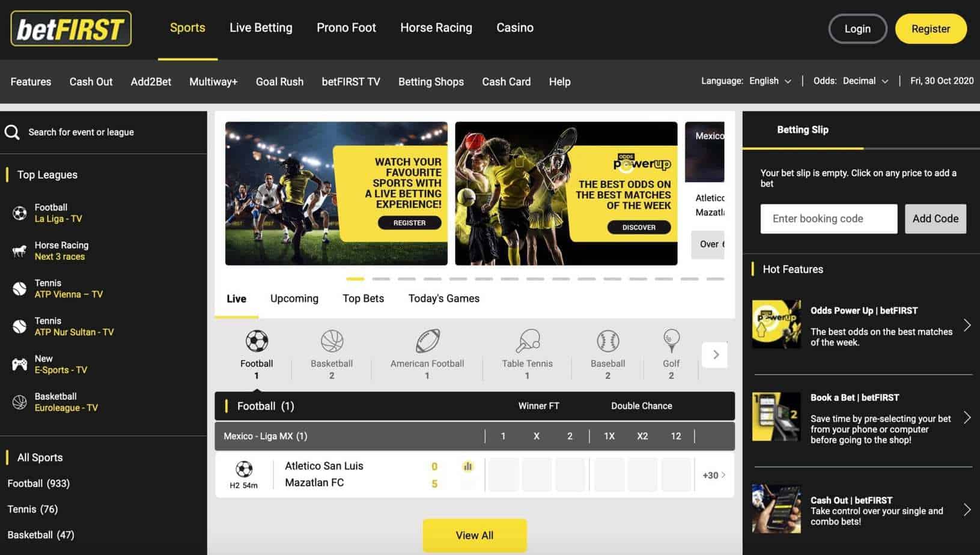The width and height of the screenshot is (980, 555).
Task: Expand the Odds Power Up chevron
Action: [967, 325]
